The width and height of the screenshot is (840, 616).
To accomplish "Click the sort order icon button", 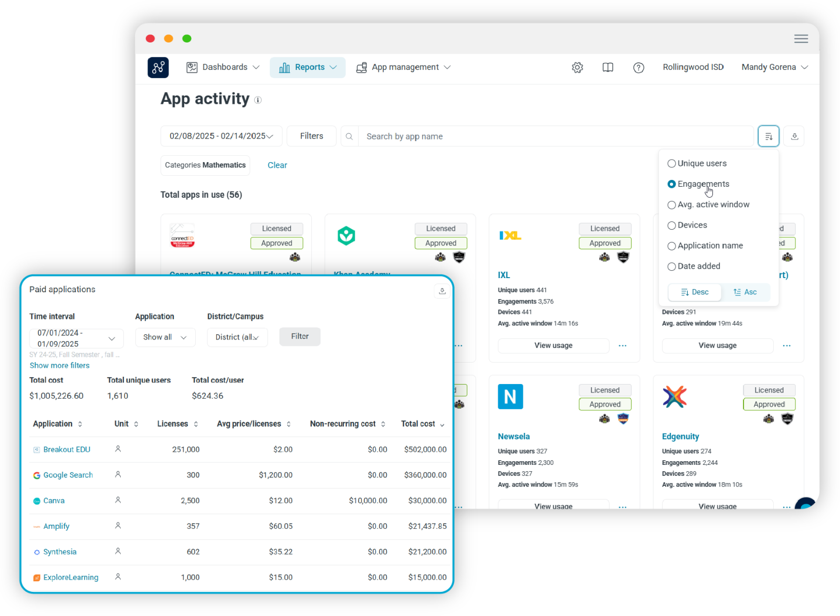I will (x=769, y=136).
